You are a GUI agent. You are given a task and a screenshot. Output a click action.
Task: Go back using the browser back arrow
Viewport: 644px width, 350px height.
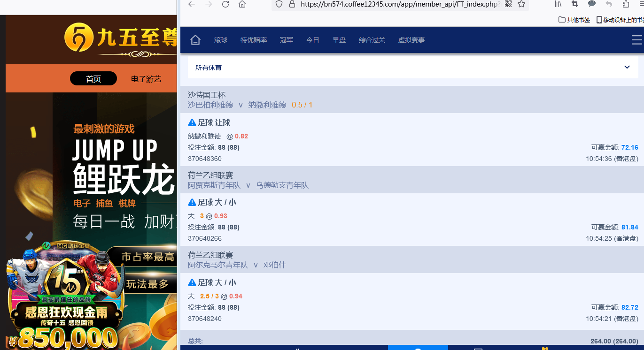[192, 4]
